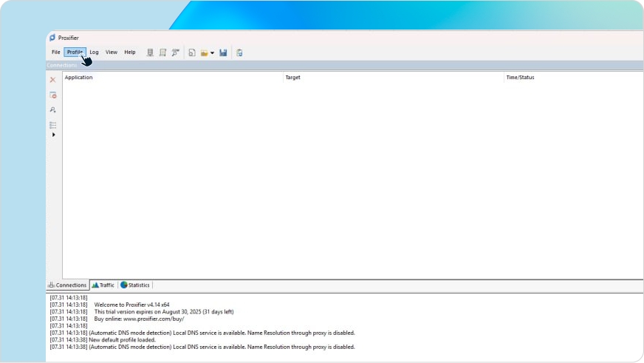
Task: Switch to the Traffic tab
Action: tap(103, 285)
